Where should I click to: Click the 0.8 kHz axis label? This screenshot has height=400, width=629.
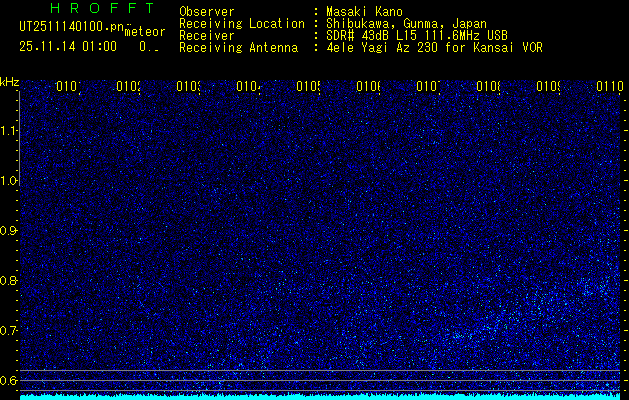click(x=9, y=280)
